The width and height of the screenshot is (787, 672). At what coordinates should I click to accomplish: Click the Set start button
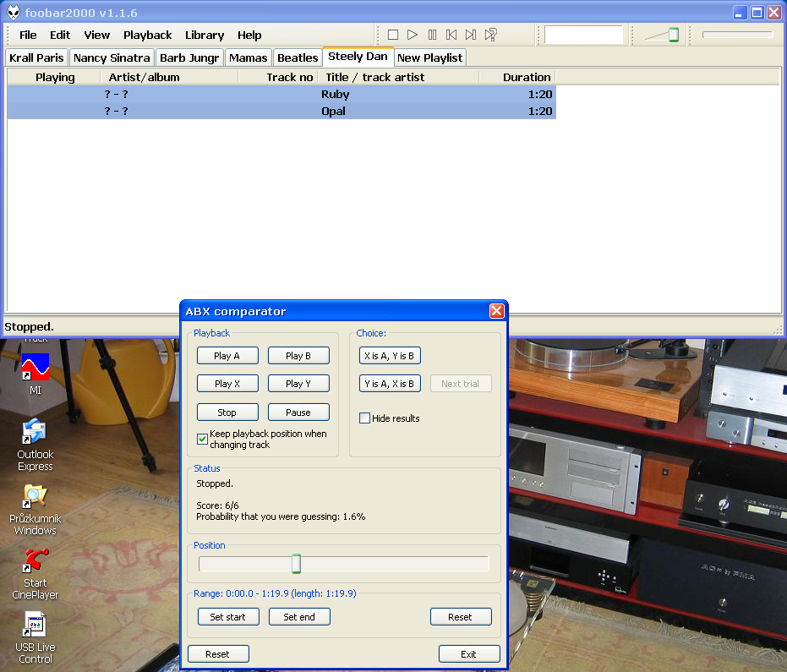(x=228, y=617)
